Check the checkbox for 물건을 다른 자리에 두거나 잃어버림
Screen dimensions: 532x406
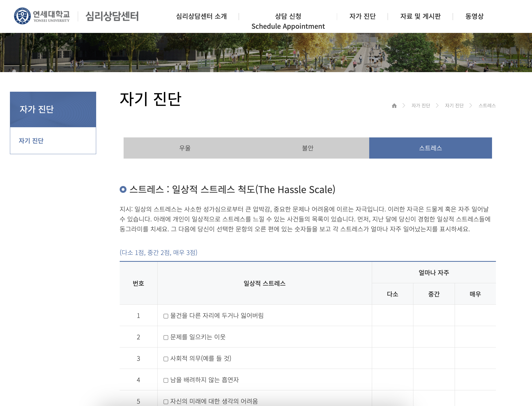(x=165, y=316)
